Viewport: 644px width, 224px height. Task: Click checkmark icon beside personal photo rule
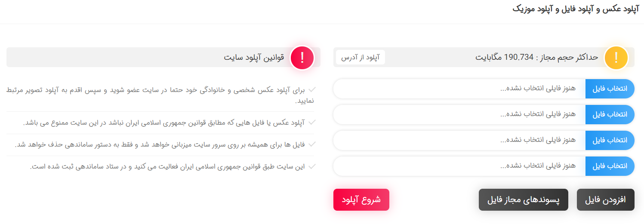coord(312,90)
